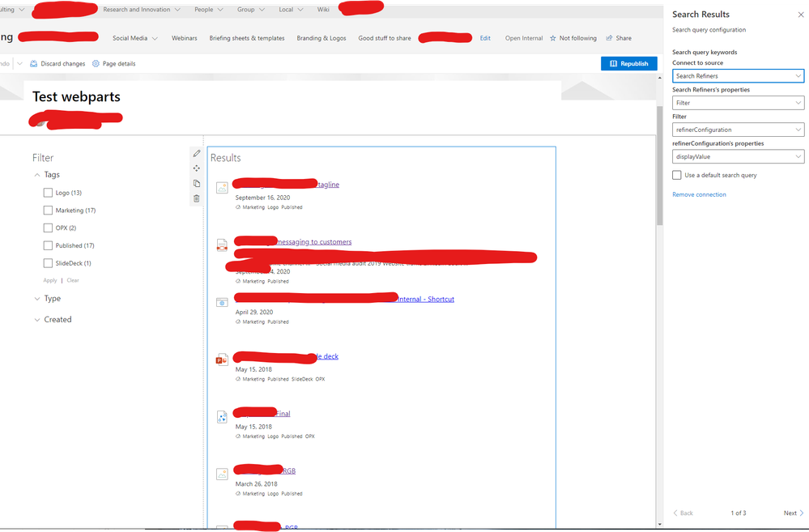809x532 pixels.
Task: Delete the Results webpart via trash icon
Action: [x=196, y=198]
